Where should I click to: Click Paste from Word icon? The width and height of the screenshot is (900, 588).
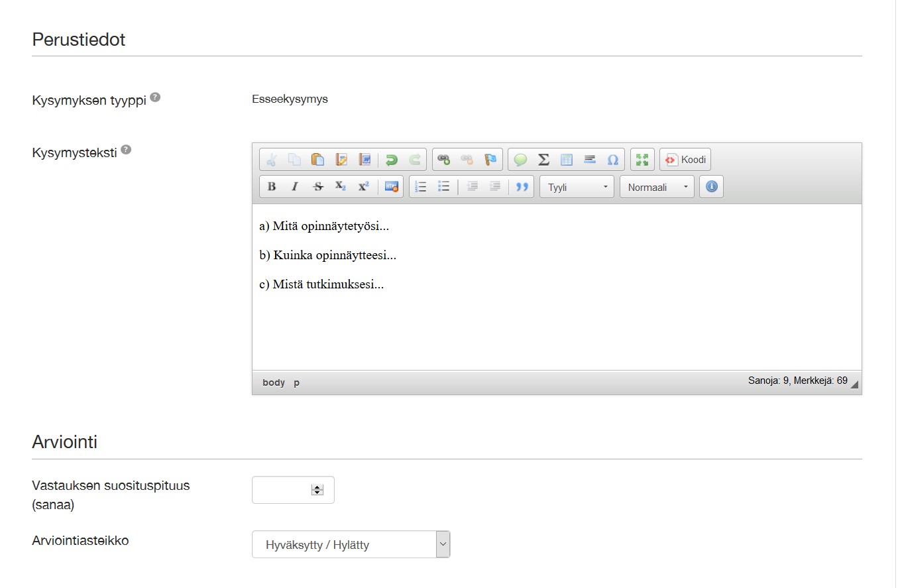tap(364, 160)
